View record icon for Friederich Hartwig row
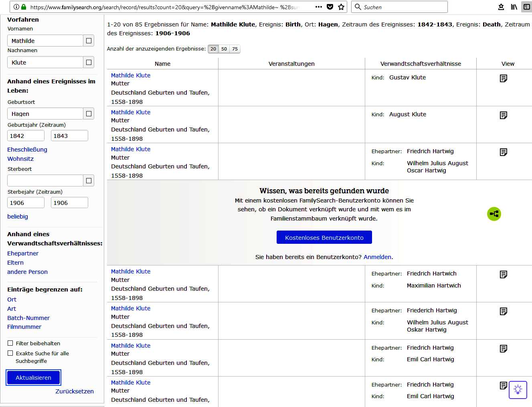This screenshot has width=532, height=407. tap(504, 311)
